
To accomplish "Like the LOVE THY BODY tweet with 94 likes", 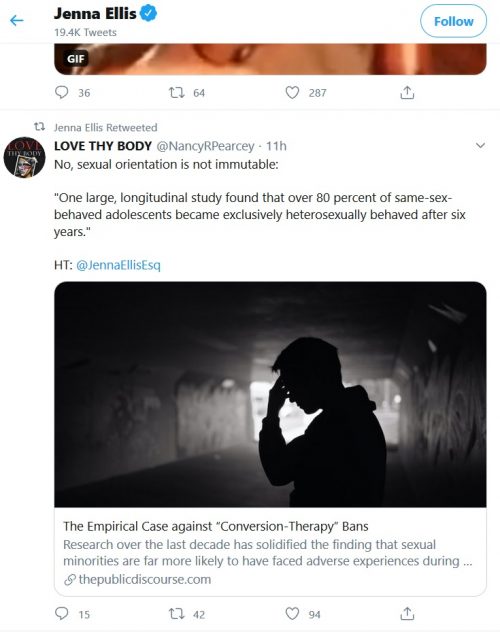I will (292, 613).
